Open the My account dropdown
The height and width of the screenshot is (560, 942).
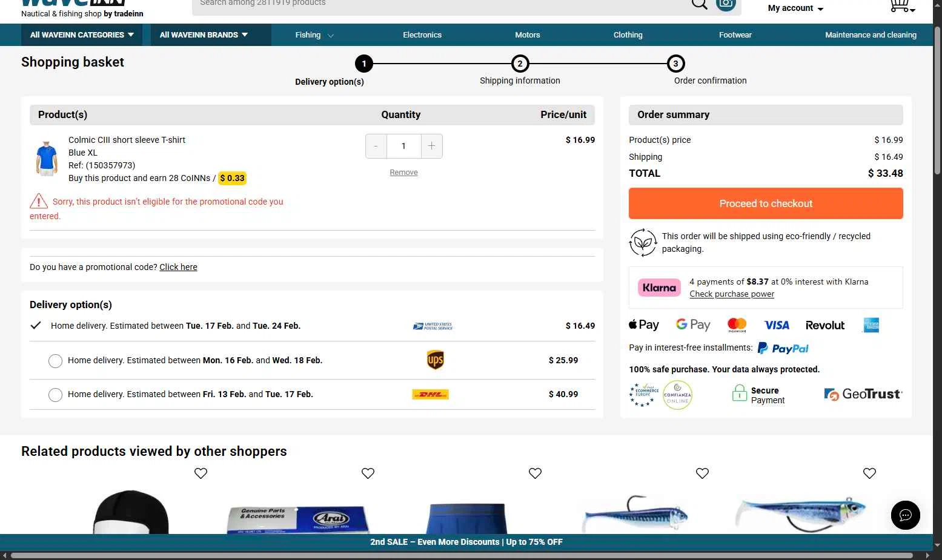795,8
